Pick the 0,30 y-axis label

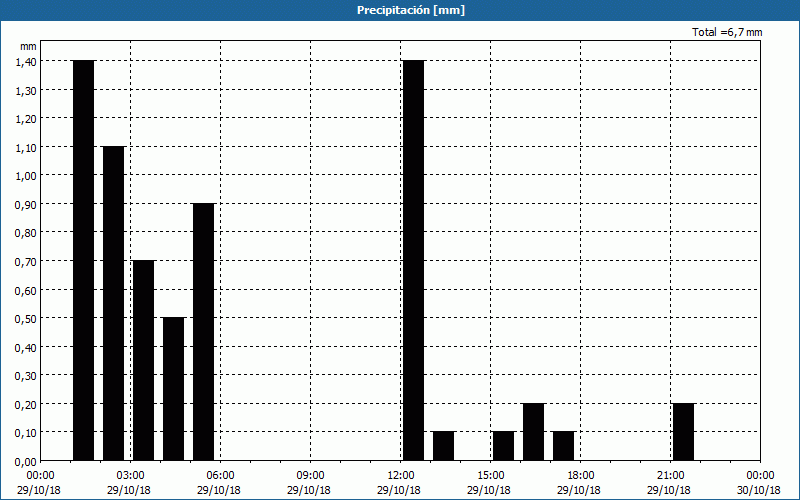(x=27, y=376)
